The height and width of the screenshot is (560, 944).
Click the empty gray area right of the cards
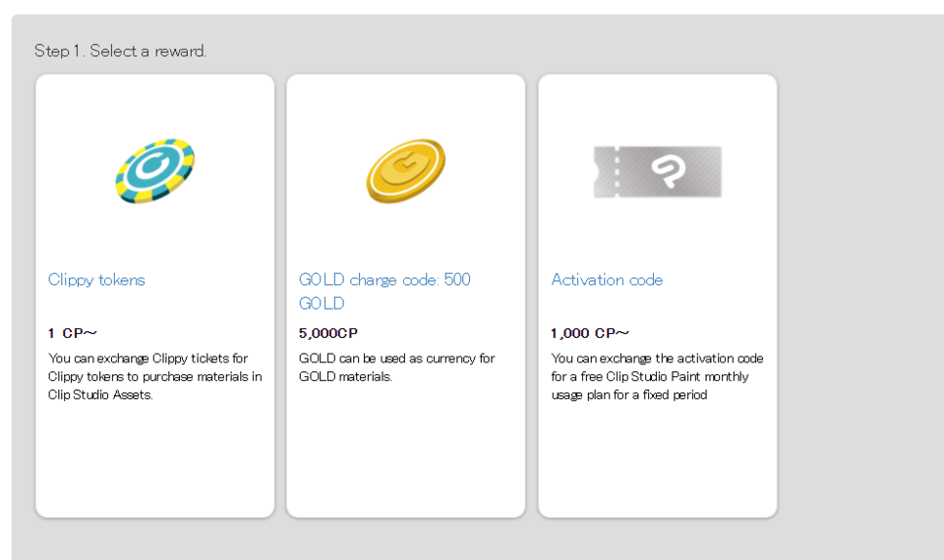point(860,295)
